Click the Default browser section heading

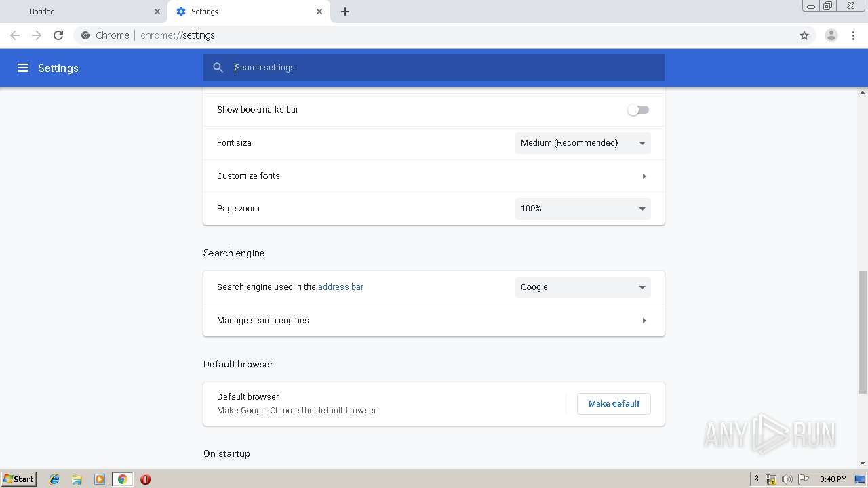pos(238,364)
